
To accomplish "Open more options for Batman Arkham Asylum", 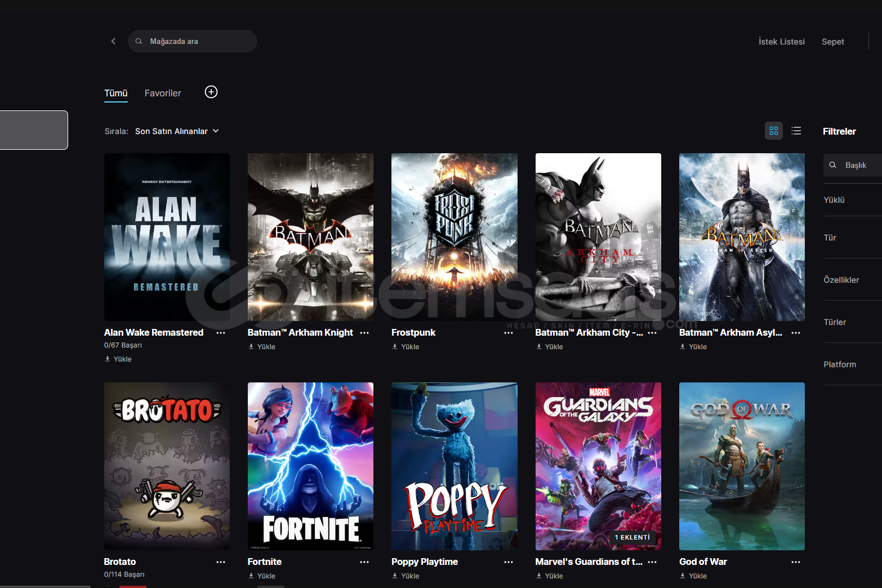I will tap(796, 333).
